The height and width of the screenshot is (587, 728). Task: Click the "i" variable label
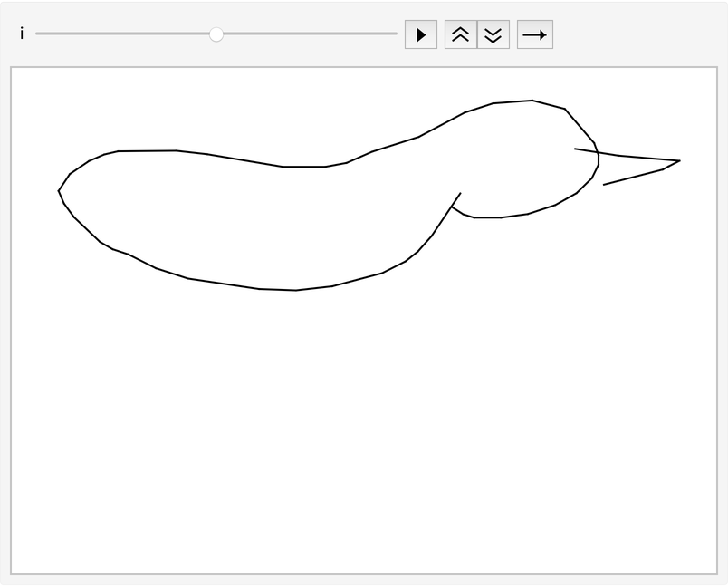(22, 34)
